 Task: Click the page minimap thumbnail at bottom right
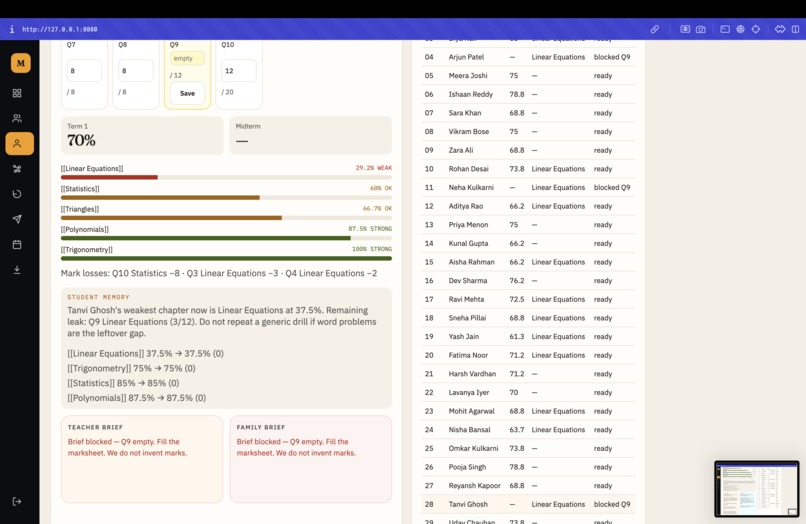click(757, 489)
